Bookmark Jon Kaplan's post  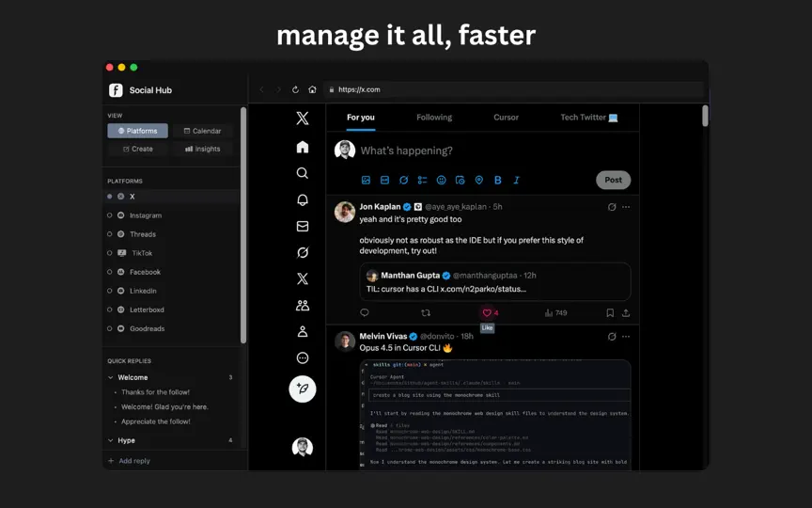pyautogui.click(x=610, y=312)
